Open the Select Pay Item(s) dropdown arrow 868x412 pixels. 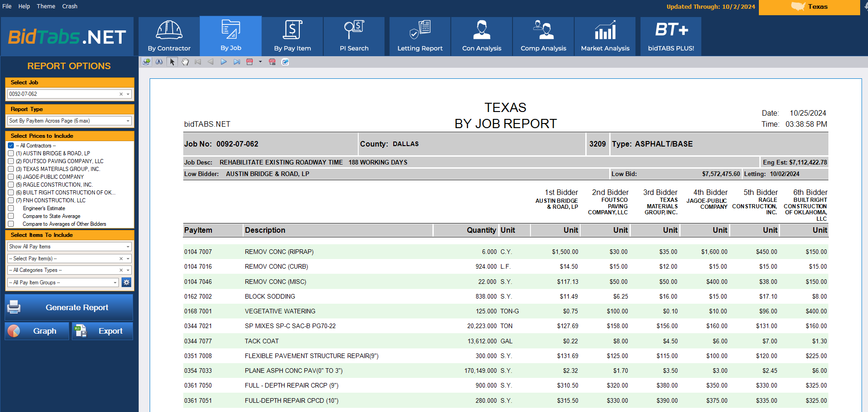point(128,259)
